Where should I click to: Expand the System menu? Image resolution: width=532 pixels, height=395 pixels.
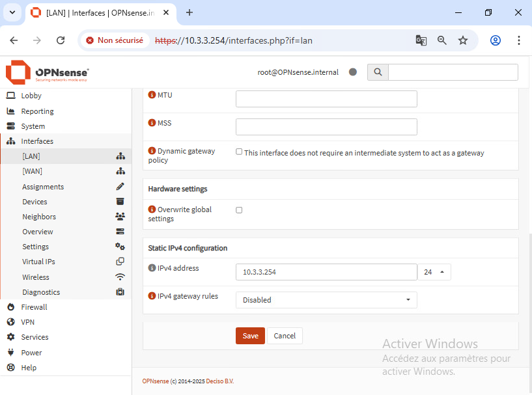(33, 126)
